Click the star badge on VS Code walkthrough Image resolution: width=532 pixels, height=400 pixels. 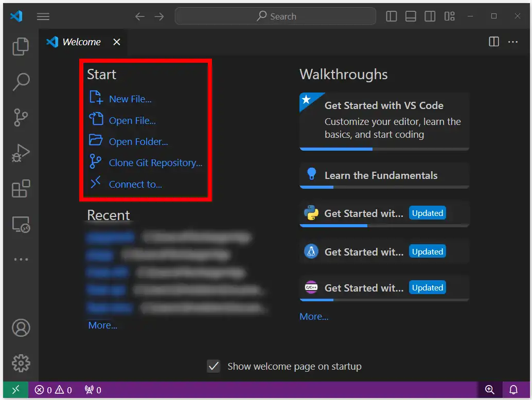[306, 99]
